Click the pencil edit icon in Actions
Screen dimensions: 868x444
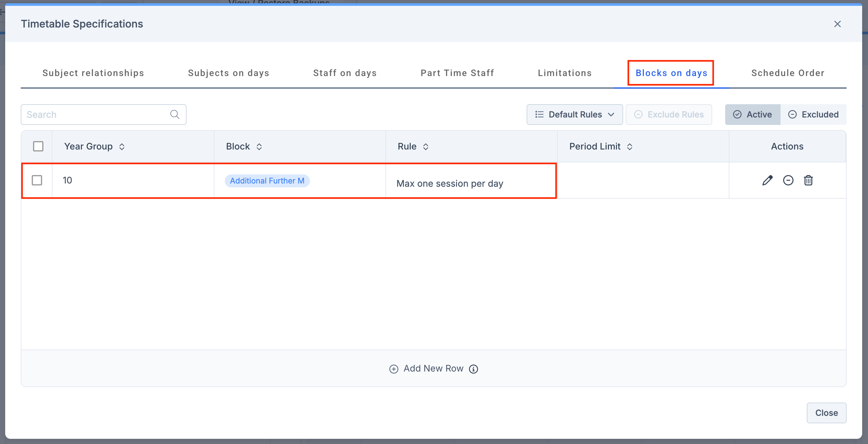(x=767, y=181)
